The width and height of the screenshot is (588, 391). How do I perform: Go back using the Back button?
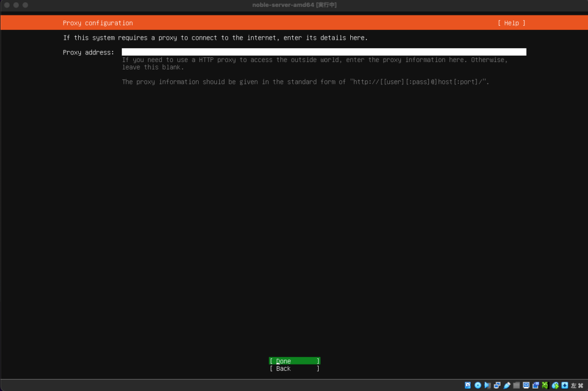(x=295, y=369)
